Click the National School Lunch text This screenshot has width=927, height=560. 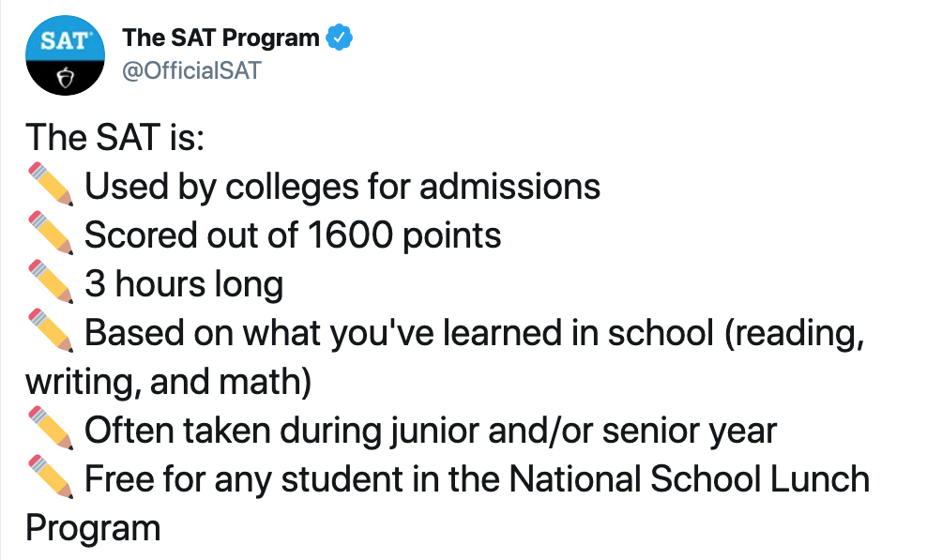click(689, 479)
